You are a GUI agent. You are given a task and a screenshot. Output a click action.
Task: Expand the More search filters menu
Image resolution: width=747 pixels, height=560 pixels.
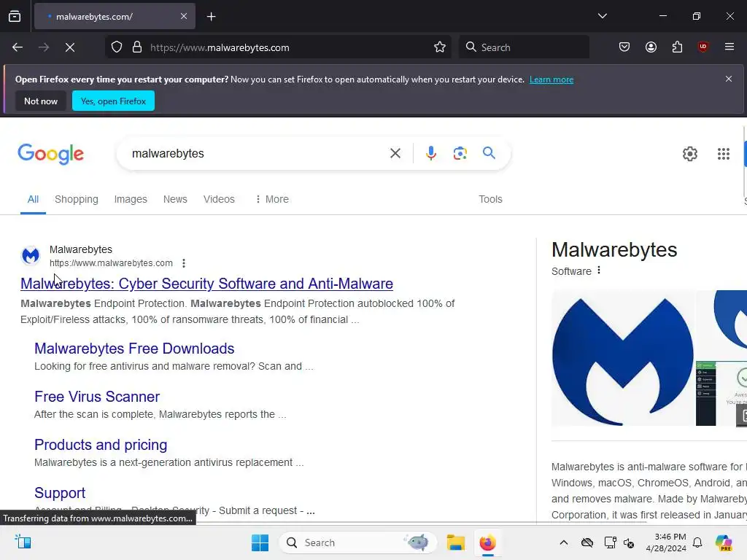click(272, 199)
